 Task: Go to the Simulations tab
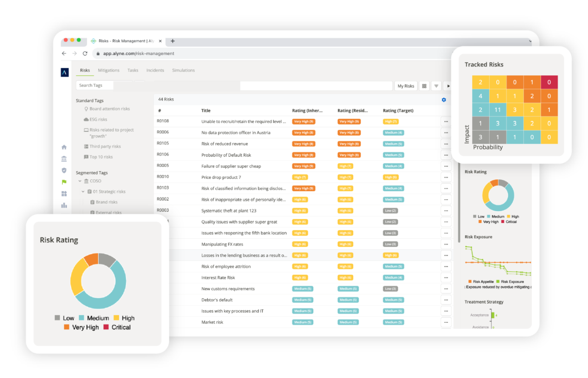pyautogui.click(x=183, y=70)
